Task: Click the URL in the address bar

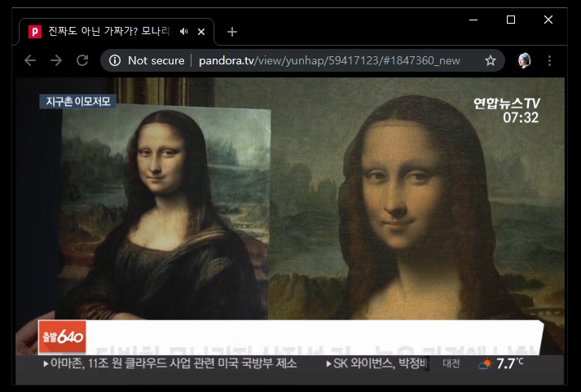Action: coord(329,60)
